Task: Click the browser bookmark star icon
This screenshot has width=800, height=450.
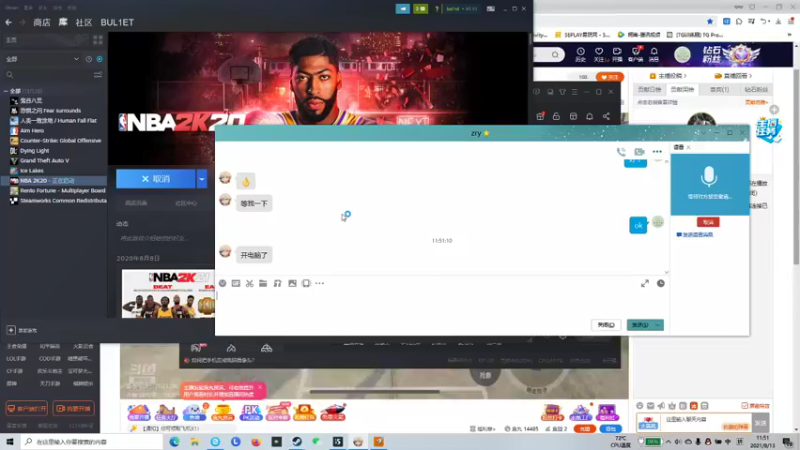Action: [710, 21]
